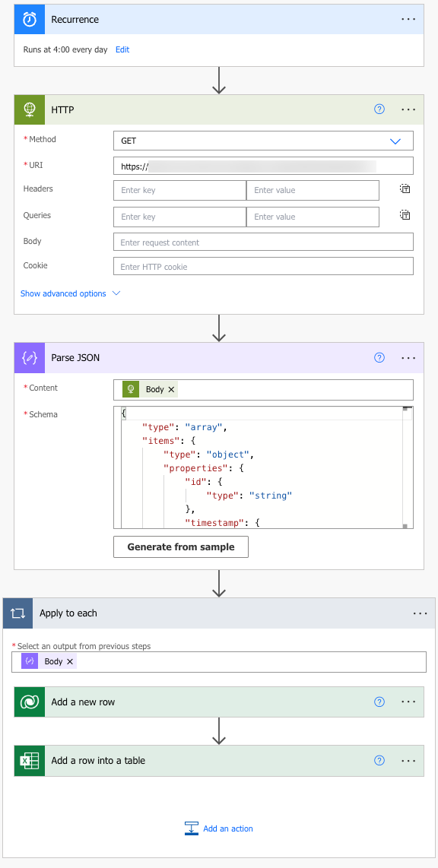This screenshot has height=868, width=438.
Task: Click the Dataverse icon on Add a new row
Action: point(29,702)
